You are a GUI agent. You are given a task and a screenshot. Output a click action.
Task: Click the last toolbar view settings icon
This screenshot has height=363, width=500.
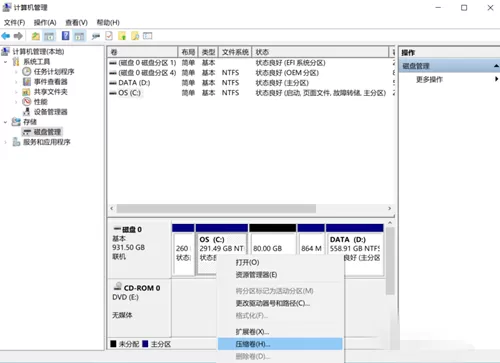coord(147,36)
